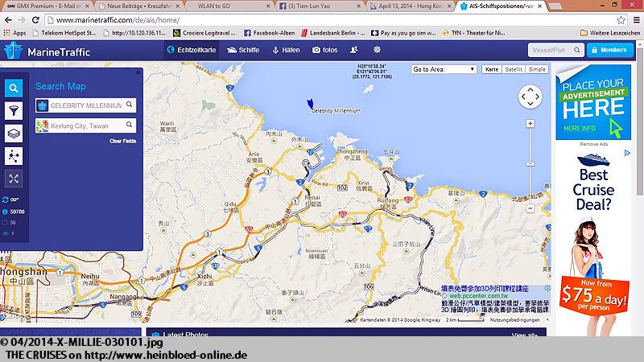The width and height of the screenshot is (644, 362).
Task: Select the Celebrity Millennium ship marker
Action: pyautogui.click(x=311, y=104)
